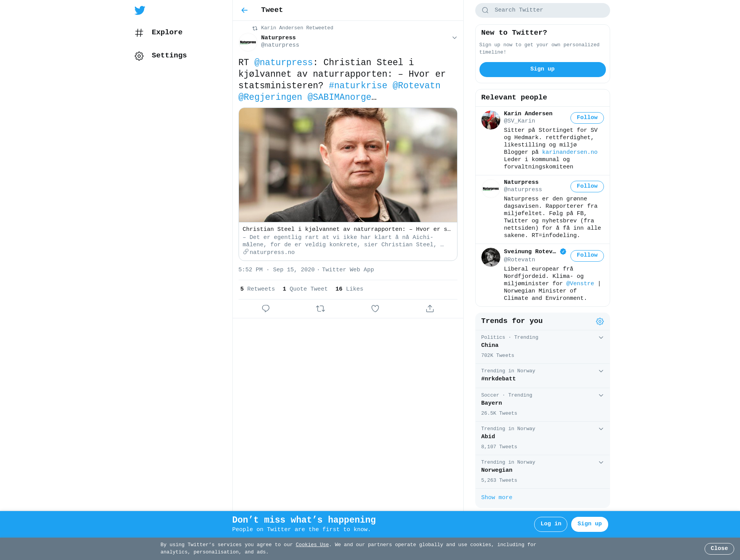740x560 pixels.
Task: Expand the tweet options chevron
Action: tap(454, 38)
